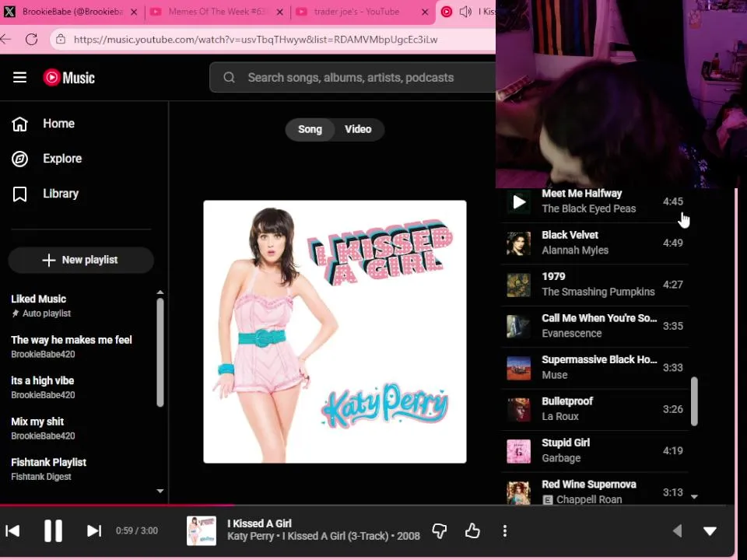747x560 pixels.
Task: Click the playlist sidebar scrollbar thumb
Action: pos(160,352)
